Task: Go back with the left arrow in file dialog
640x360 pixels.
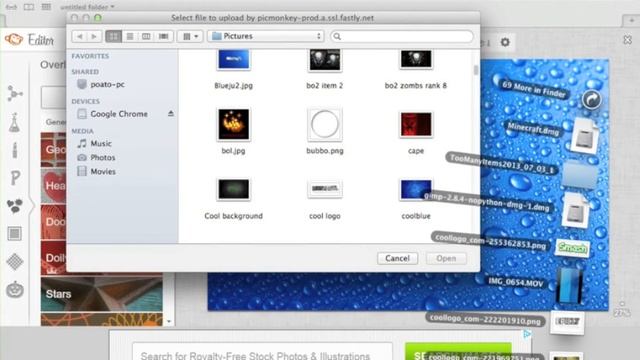Action: pyautogui.click(x=80, y=36)
